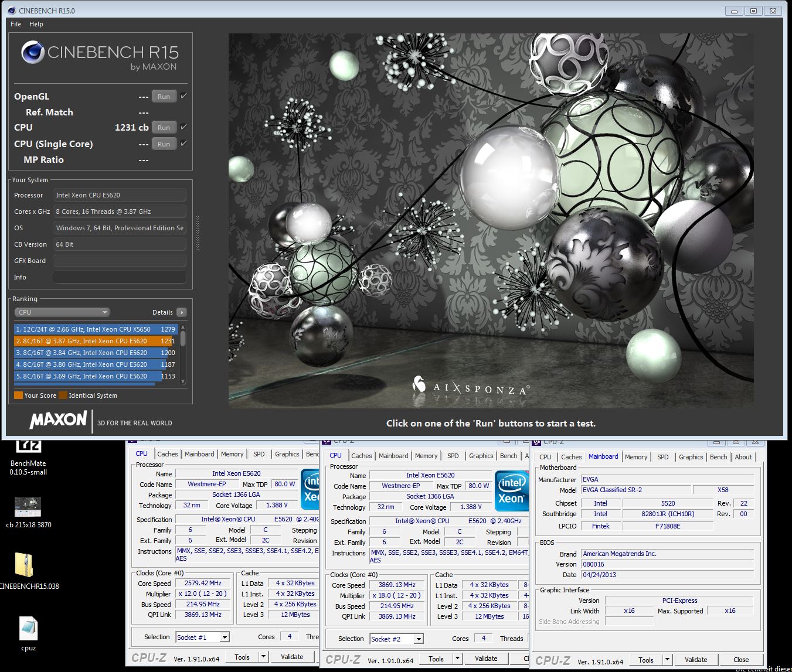Click the MAXON logo at bottom left

[58, 419]
